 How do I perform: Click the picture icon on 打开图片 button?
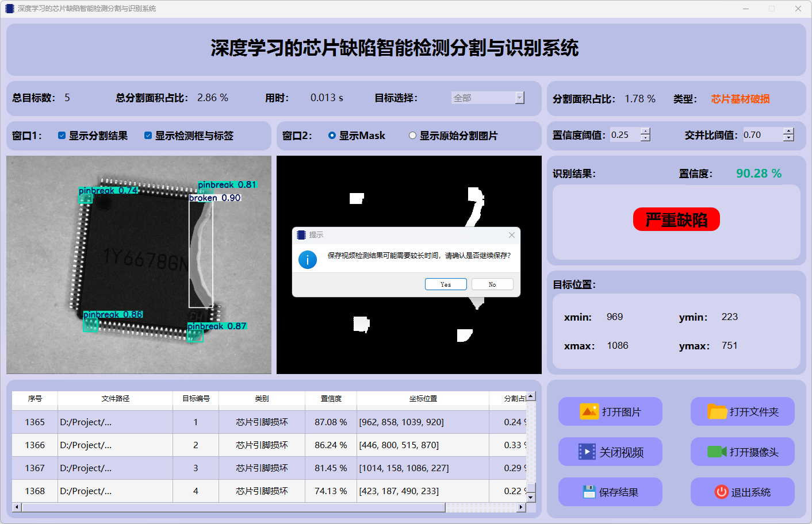[589, 411]
